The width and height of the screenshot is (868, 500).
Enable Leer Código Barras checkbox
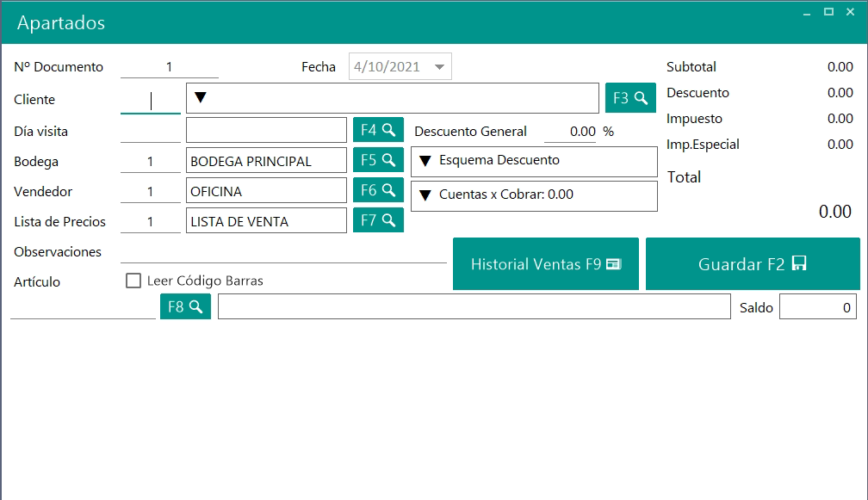133,281
